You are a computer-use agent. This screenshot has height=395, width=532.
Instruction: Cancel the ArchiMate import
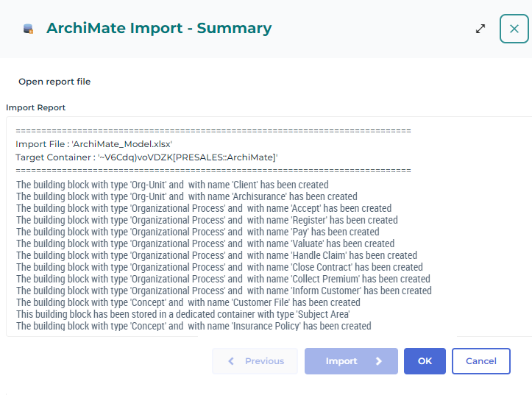[x=480, y=361]
